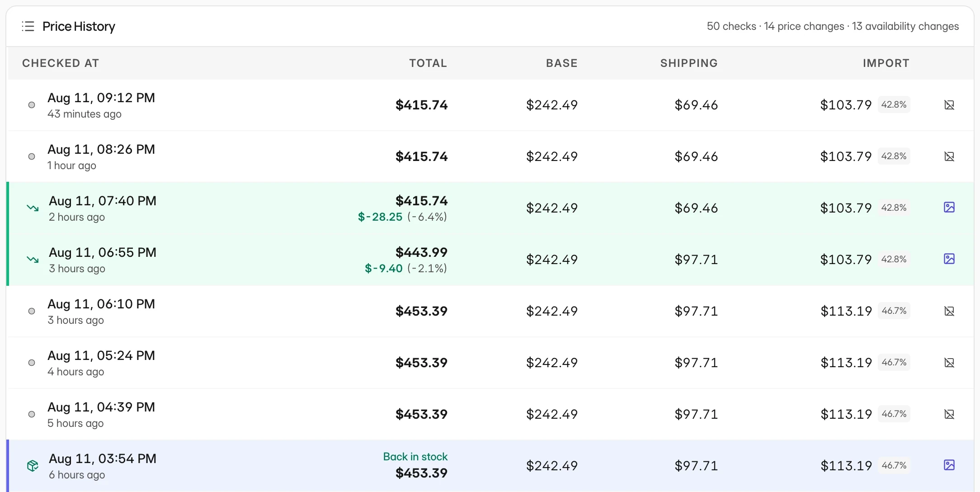980x492 pixels.
Task: Click no-image icon in Aug 11, 05:24 PM row
Action: pyautogui.click(x=949, y=363)
